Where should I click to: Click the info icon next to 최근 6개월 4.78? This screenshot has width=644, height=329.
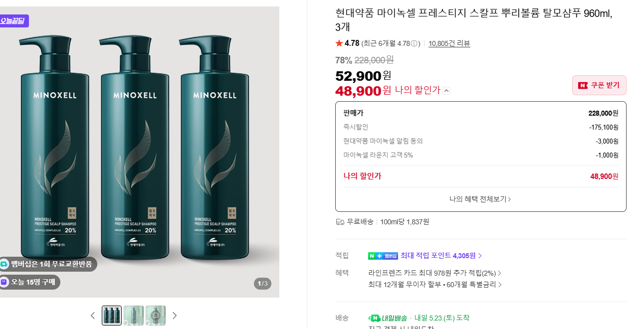pos(414,43)
